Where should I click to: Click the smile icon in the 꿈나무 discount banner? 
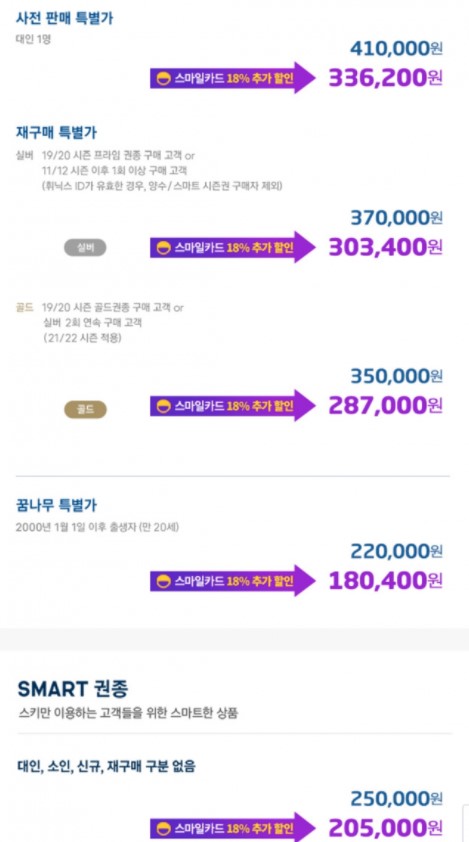pyautogui.click(x=163, y=581)
